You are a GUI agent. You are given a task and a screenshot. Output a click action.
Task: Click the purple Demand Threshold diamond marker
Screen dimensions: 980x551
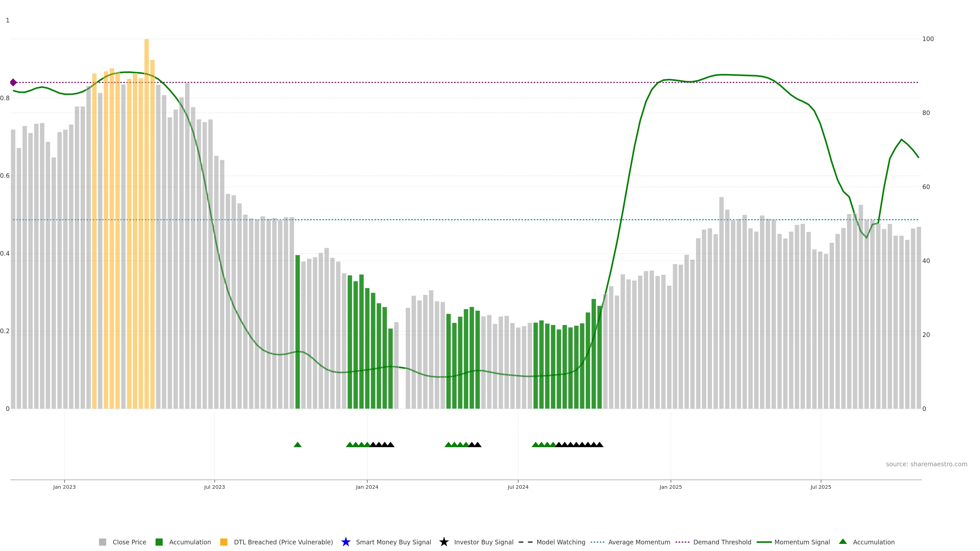click(x=13, y=82)
